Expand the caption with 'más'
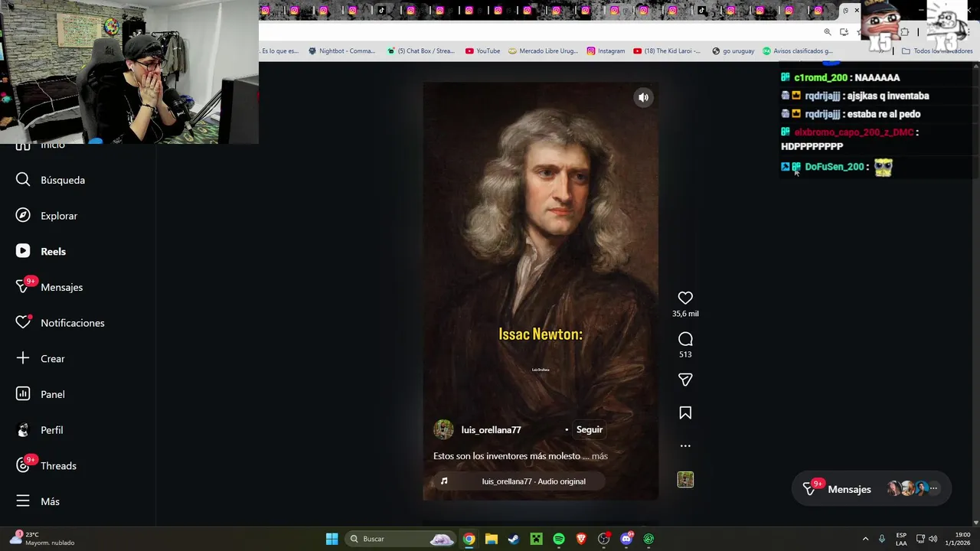The height and width of the screenshot is (551, 980). (599, 456)
